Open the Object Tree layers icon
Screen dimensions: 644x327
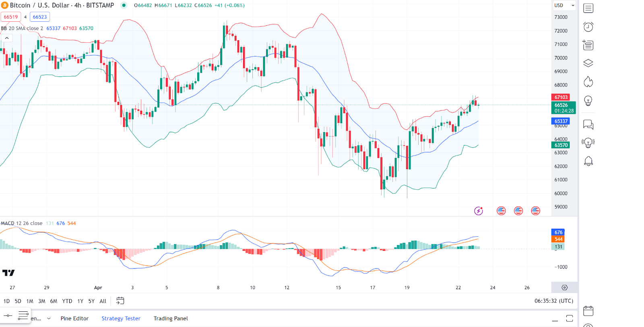point(588,63)
